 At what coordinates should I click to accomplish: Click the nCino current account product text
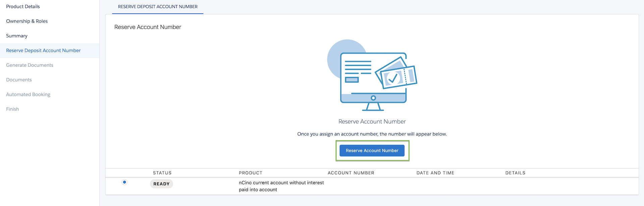pyautogui.click(x=281, y=186)
